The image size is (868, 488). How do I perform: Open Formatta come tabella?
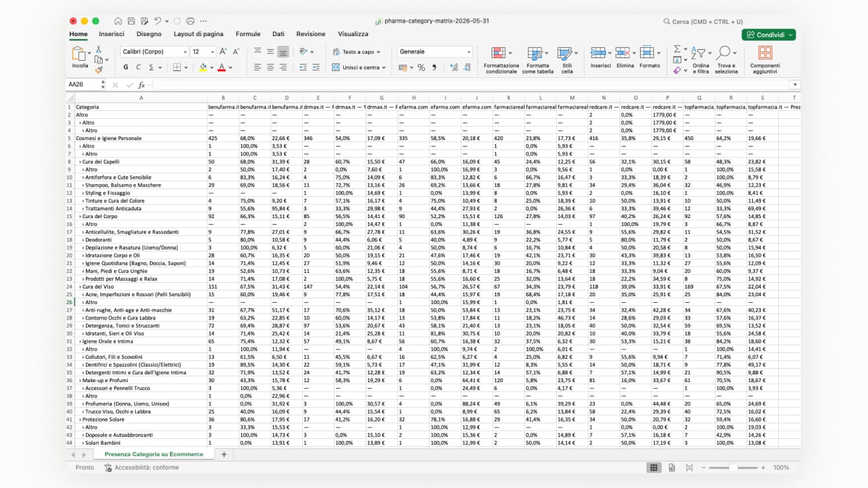coord(537,61)
